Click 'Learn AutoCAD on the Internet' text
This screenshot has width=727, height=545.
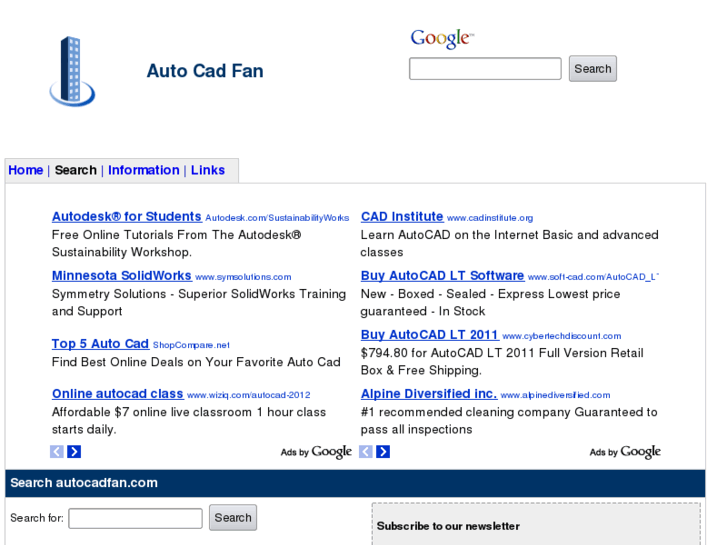510,235
